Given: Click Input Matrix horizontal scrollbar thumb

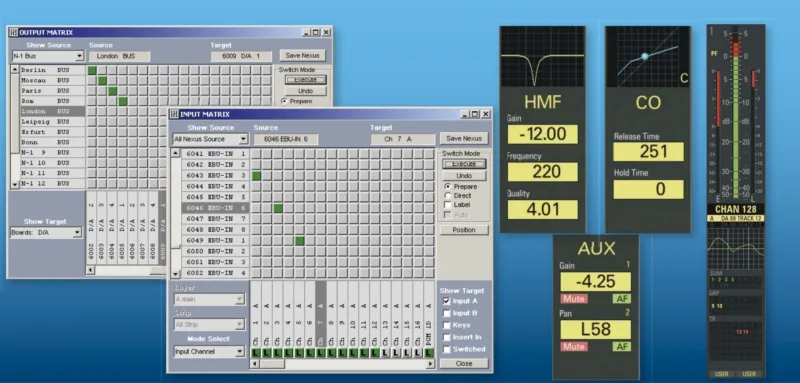Looking at the screenshot, I should (x=272, y=364).
